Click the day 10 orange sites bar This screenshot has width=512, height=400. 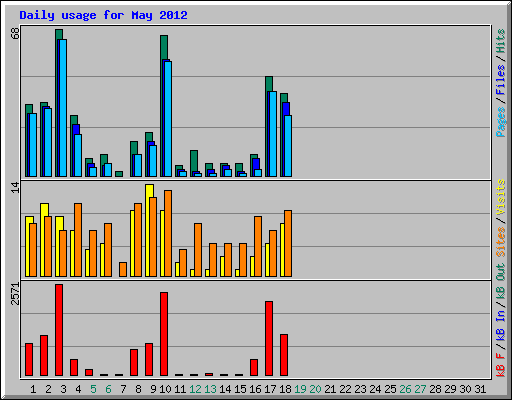click(x=168, y=233)
